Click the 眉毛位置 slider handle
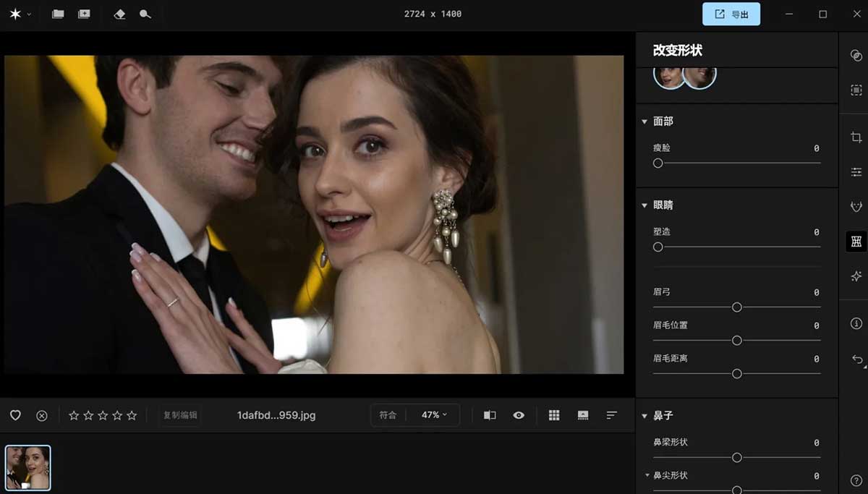This screenshot has height=494, width=868. tap(737, 341)
